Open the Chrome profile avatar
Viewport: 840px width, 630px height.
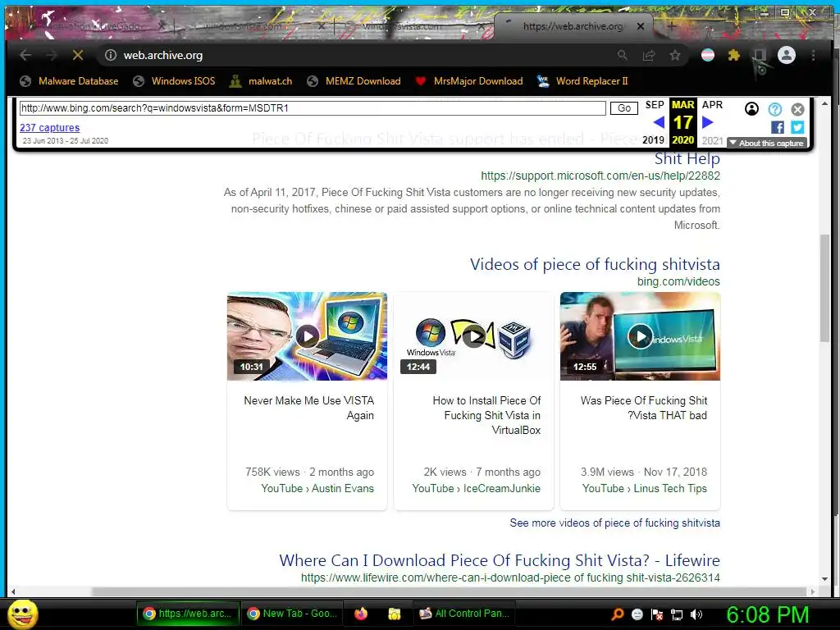[787, 55]
